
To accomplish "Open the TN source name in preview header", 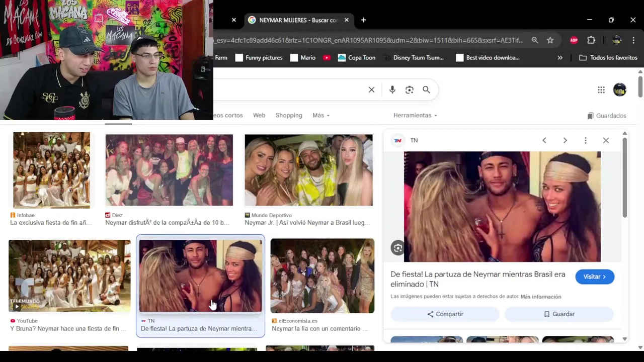I will pos(414,140).
